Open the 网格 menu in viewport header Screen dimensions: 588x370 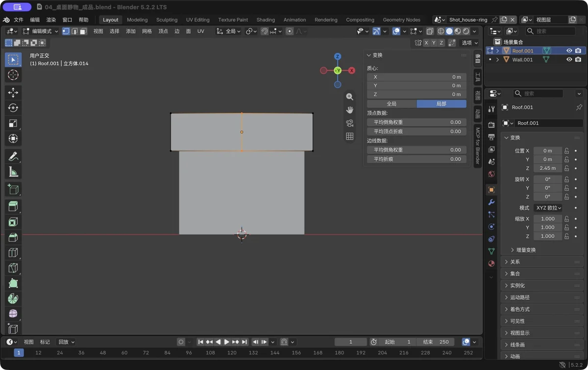[147, 31]
